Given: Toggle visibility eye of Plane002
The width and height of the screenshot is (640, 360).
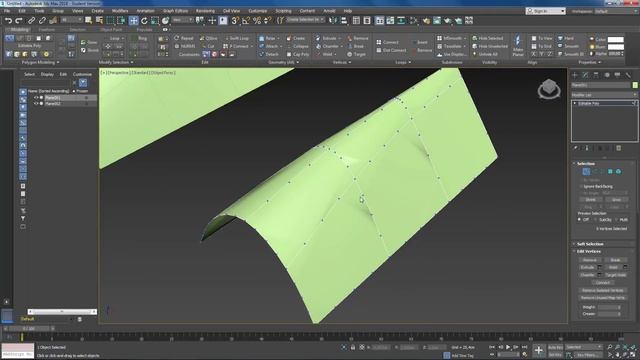Looking at the screenshot, I should point(36,104).
